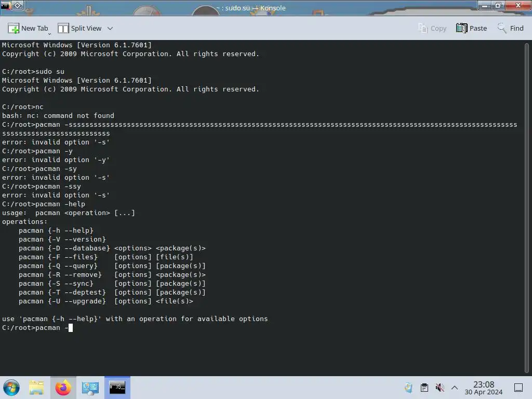The width and height of the screenshot is (532, 399).
Task: Click the 'usage: pacman <operation>' line
Action: point(69,213)
